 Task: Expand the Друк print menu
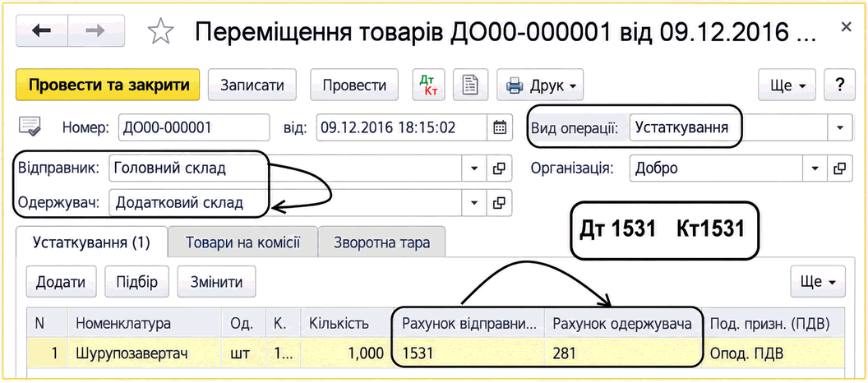(x=540, y=85)
